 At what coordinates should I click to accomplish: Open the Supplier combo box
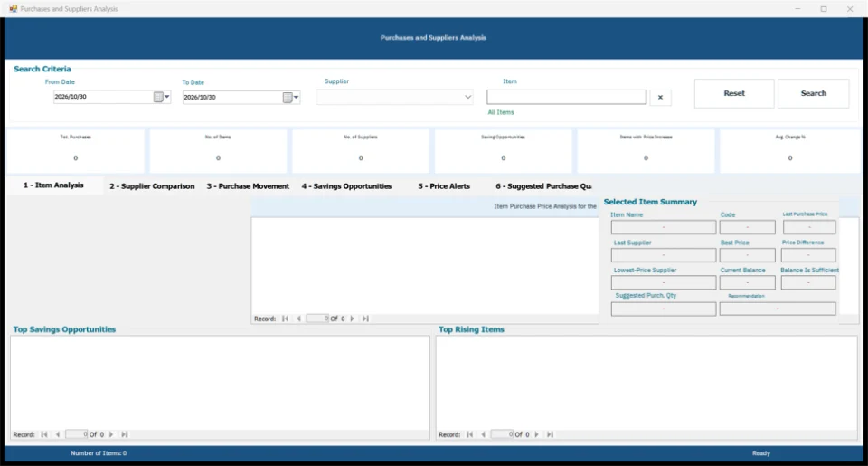coord(395,97)
